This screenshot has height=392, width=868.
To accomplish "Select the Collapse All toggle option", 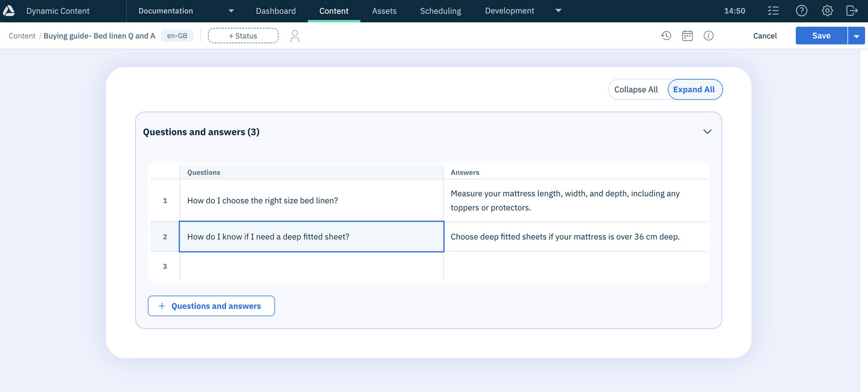I will 636,90.
